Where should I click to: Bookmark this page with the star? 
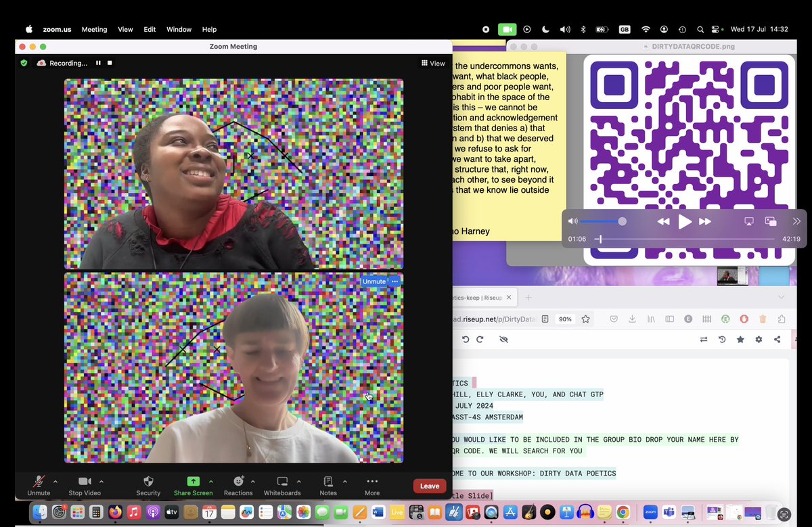[586, 319]
